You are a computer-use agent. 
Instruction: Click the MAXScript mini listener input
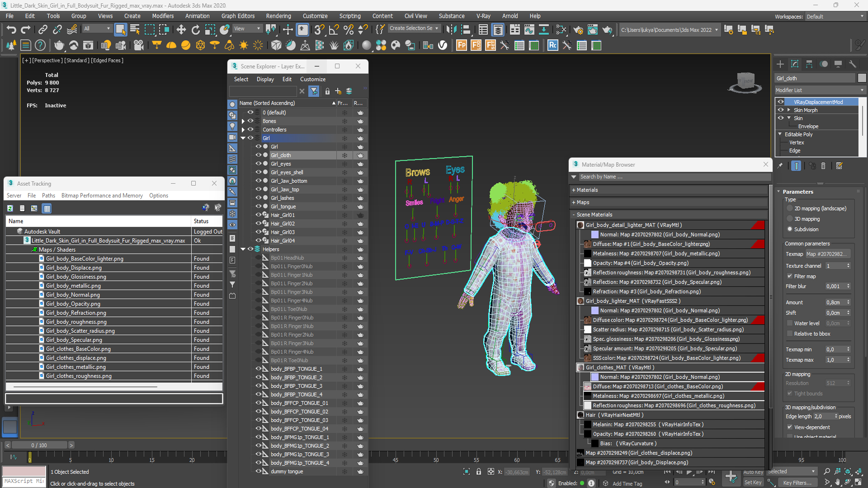(x=24, y=481)
